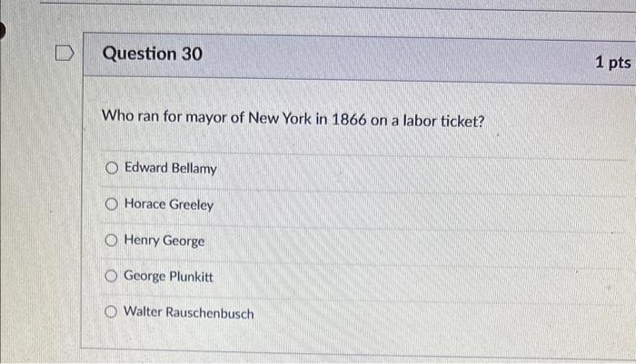Flag Question 30 with the flag icon
The width and height of the screenshot is (636, 364).
65,53
